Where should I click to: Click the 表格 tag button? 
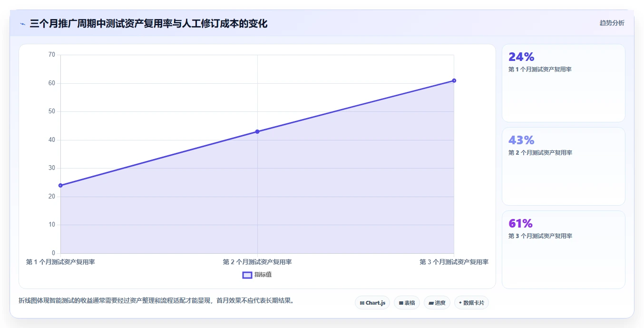tap(407, 303)
